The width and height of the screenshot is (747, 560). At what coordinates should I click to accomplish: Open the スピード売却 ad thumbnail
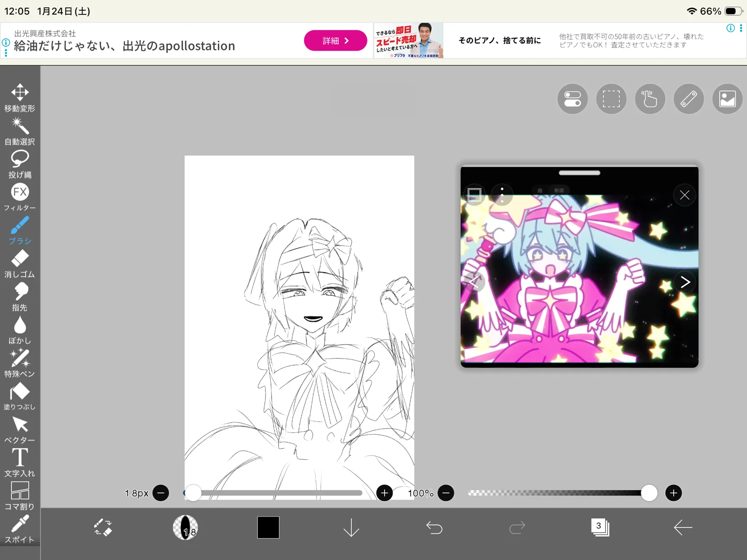point(408,40)
